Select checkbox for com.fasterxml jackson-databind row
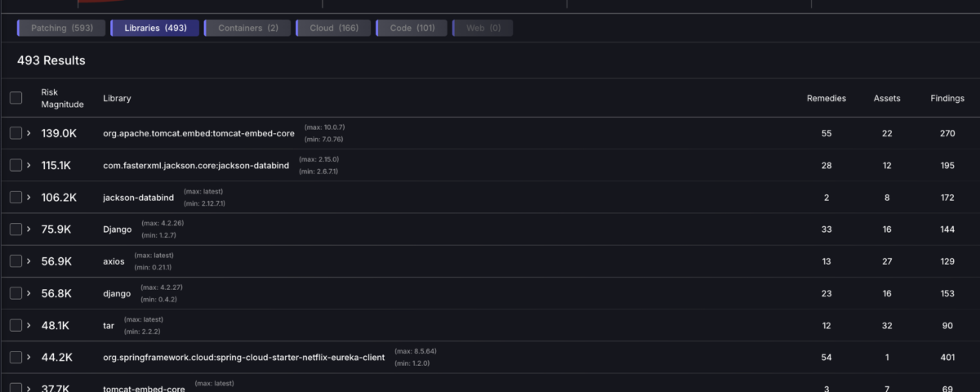 [x=16, y=165]
